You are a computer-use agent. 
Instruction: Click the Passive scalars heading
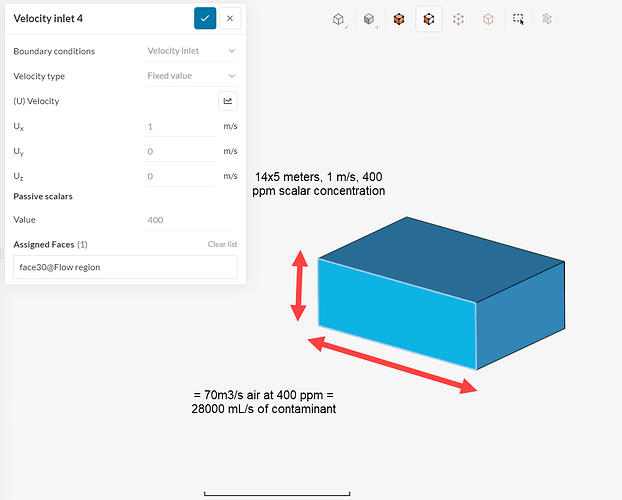pos(43,196)
